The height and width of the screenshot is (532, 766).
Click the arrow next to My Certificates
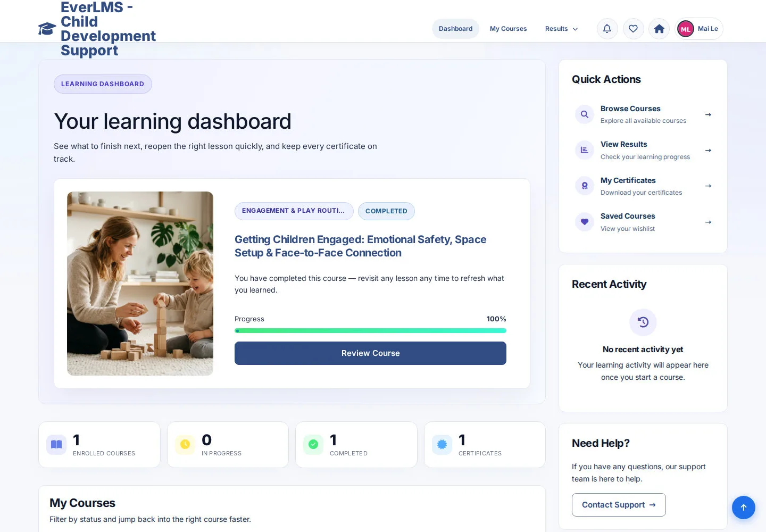[x=708, y=186]
